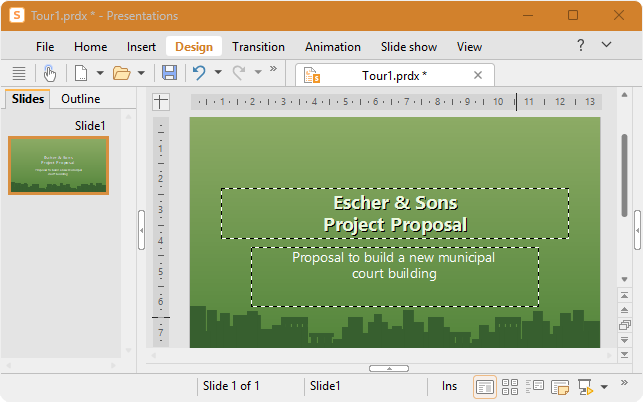Click the New document icon

coord(81,73)
